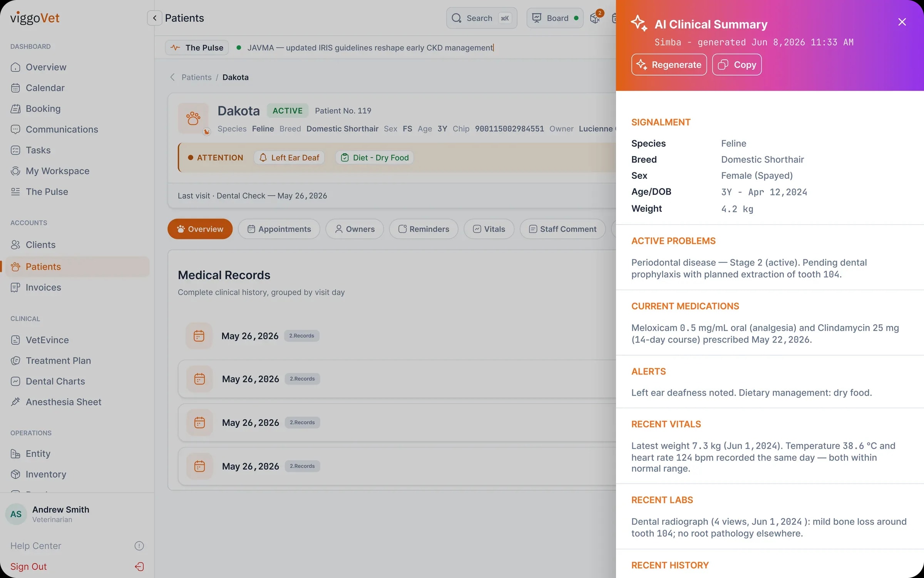Click the viggoVet logo
Screen dimensions: 924x578
coord(35,18)
